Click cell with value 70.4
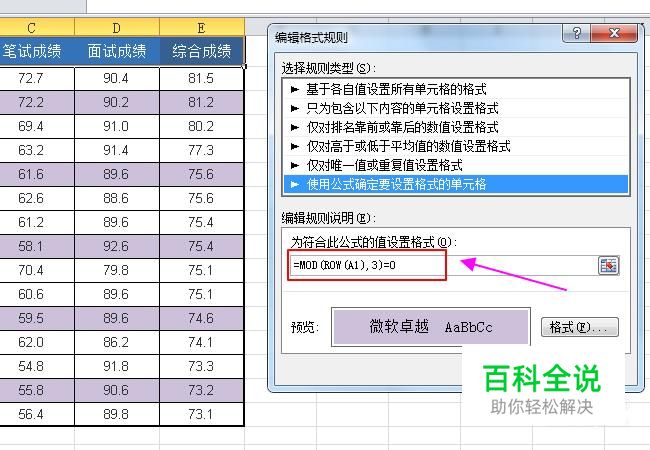The image size is (650, 450). tap(36, 271)
